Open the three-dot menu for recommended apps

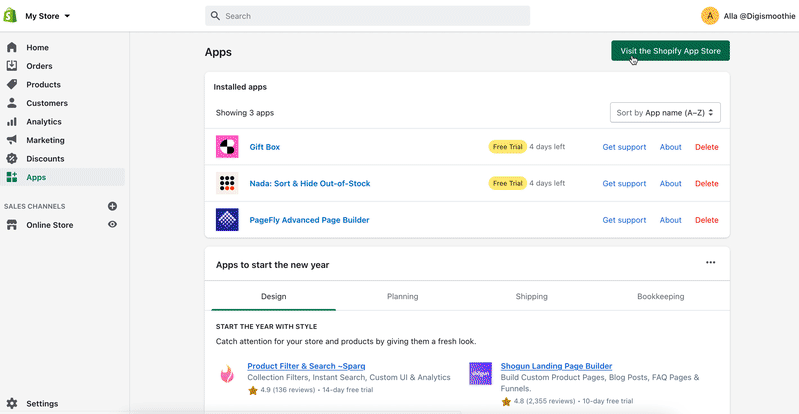710,263
